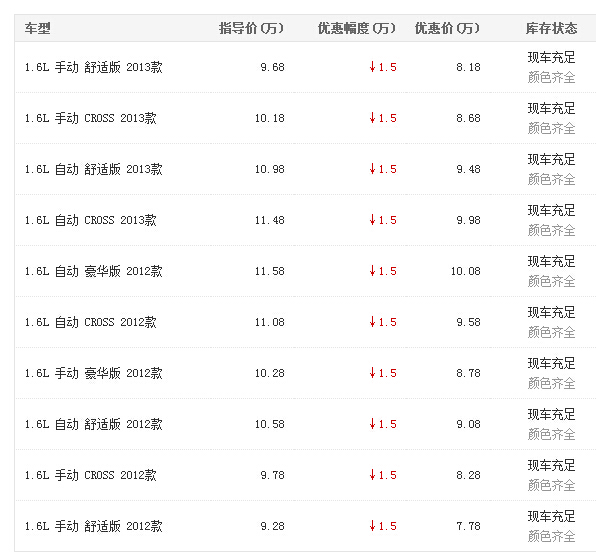Select the 指导价(万) column header
This screenshot has height=554, width=596.
(251, 28)
